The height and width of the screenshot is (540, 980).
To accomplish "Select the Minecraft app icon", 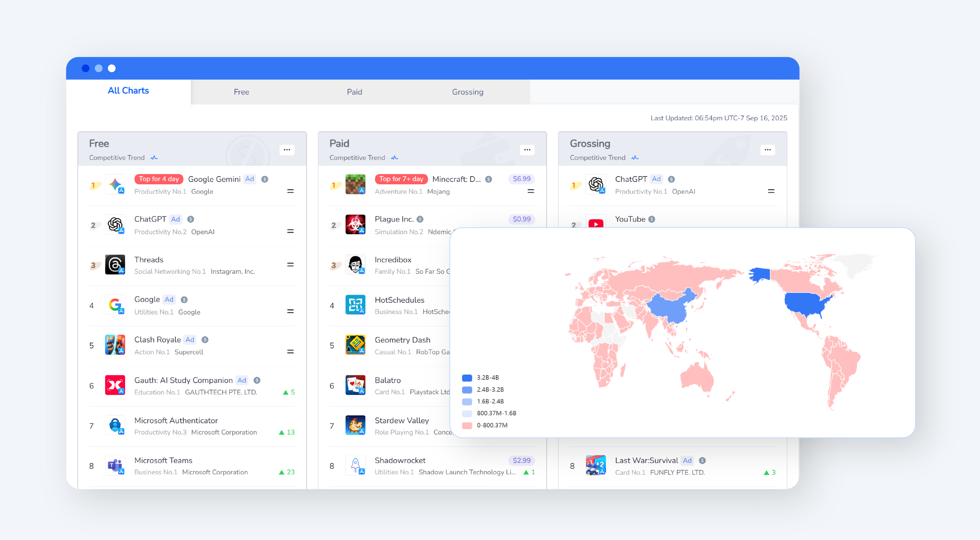I will pyautogui.click(x=355, y=185).
